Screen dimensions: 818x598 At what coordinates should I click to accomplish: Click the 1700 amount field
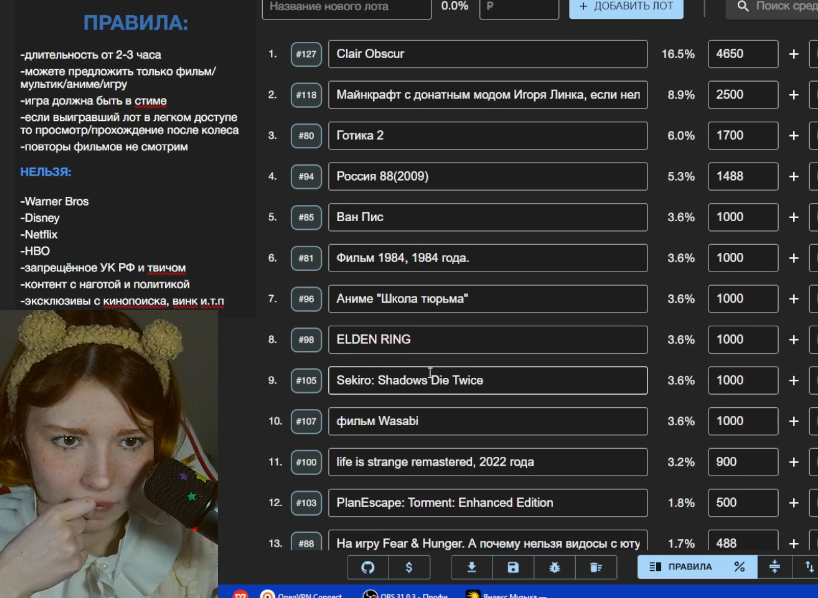tap(743, 136)
